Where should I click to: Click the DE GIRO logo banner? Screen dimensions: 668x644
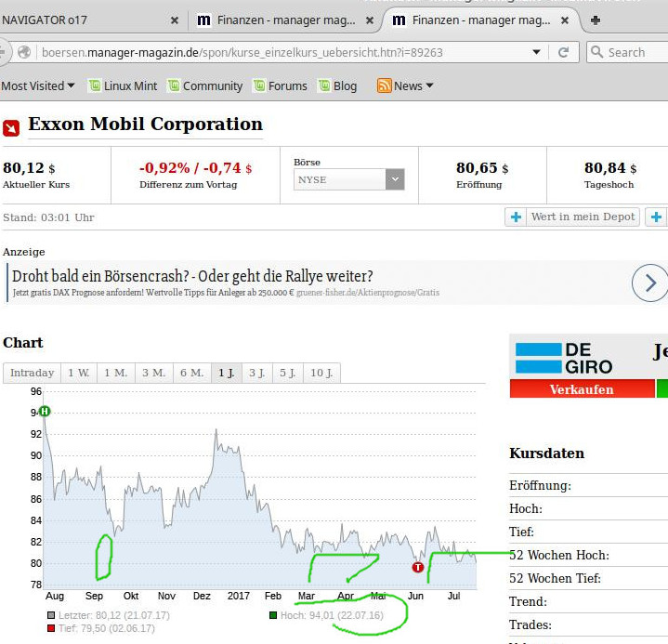click(x=564, y=358)
